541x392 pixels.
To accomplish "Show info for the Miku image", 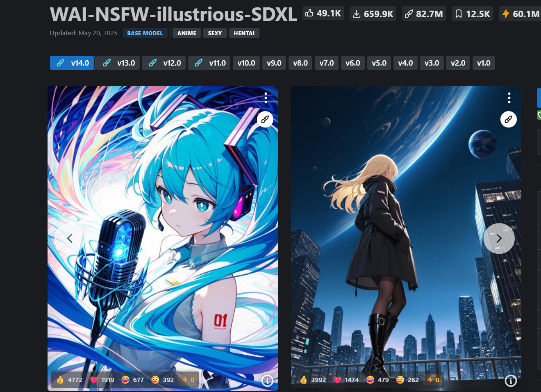I will 267,381.
